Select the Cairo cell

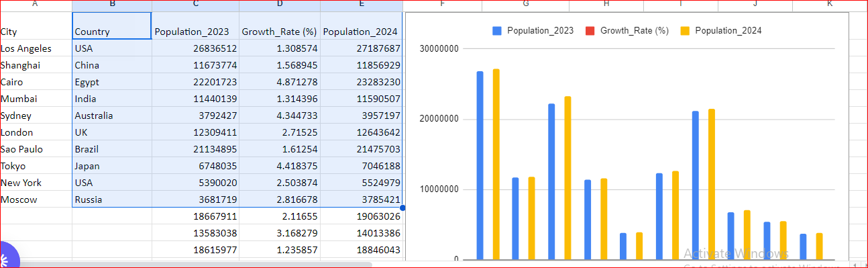pos(36,82)
